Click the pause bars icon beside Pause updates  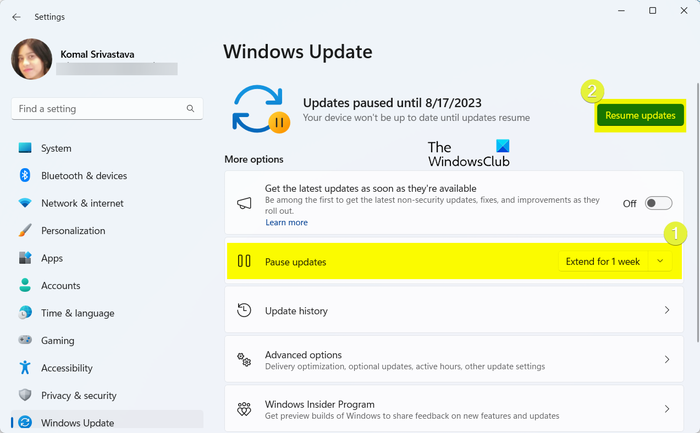[244, 261]
